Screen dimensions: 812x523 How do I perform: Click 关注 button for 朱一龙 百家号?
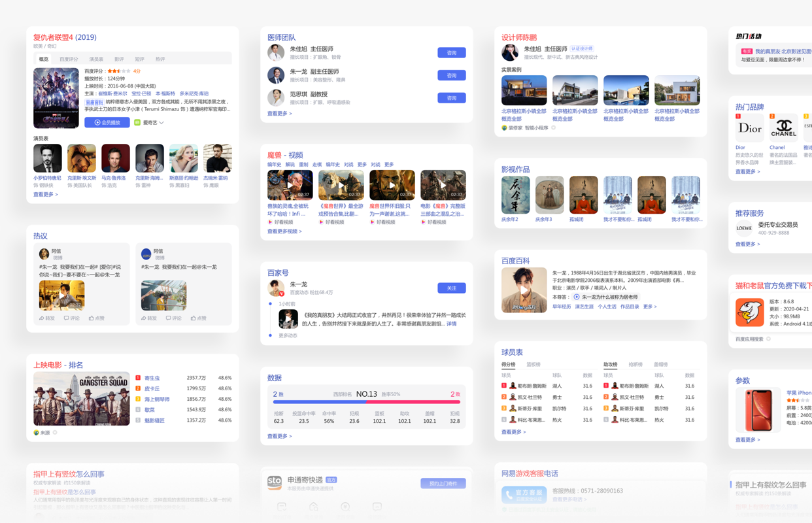(452, 288)
